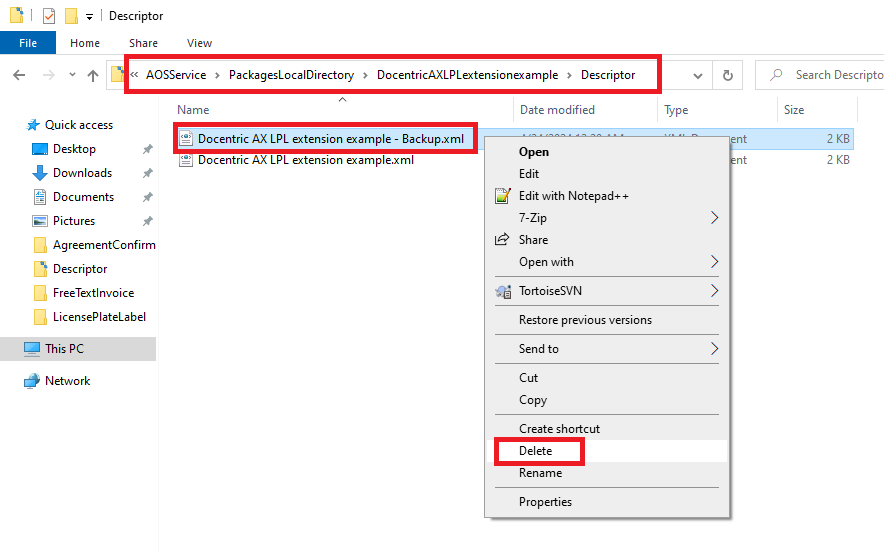Choose Rename from context menu
Viewport: 884px width, 551px height.
pyautogui.click(x=540, y=473)
